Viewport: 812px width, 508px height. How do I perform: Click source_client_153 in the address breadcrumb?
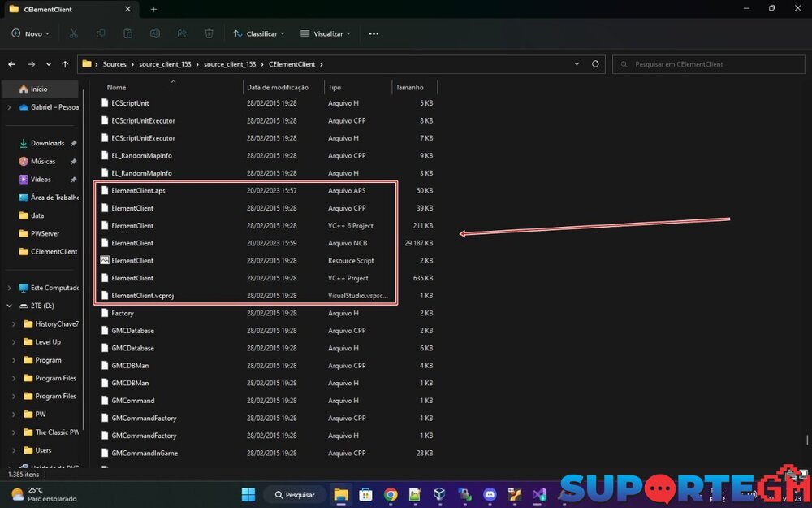[x=168, y=64]
